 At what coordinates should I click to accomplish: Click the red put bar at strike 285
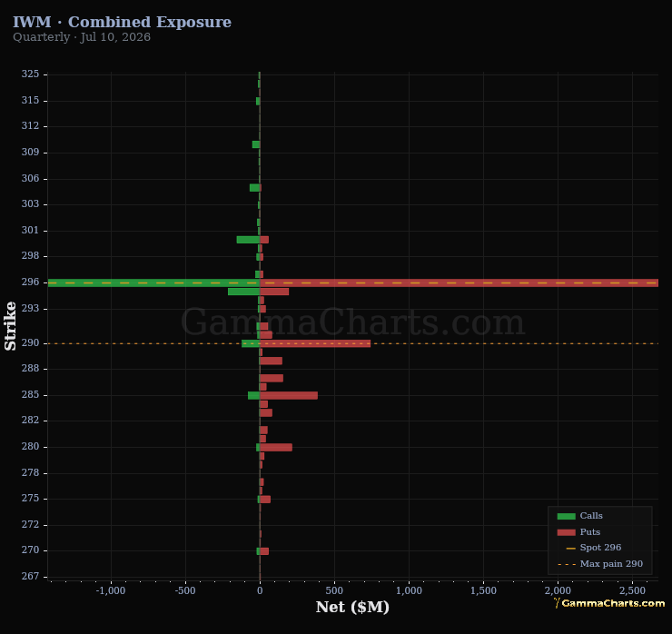point(289,395)
